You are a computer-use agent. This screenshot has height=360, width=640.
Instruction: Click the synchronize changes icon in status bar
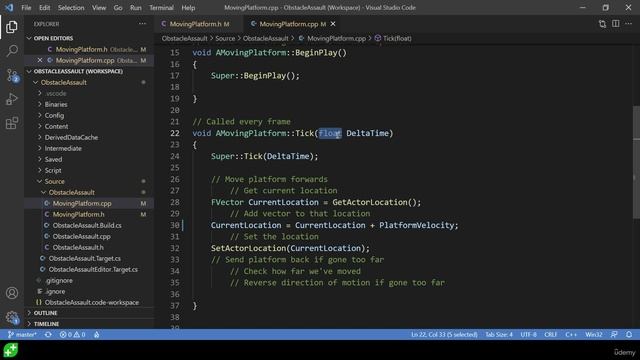[48, 335]
